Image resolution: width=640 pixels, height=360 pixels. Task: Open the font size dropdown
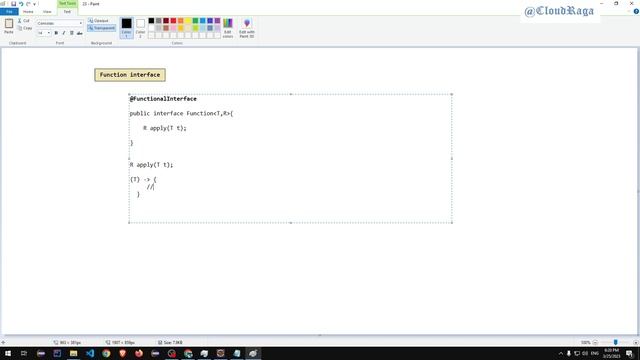49,33
